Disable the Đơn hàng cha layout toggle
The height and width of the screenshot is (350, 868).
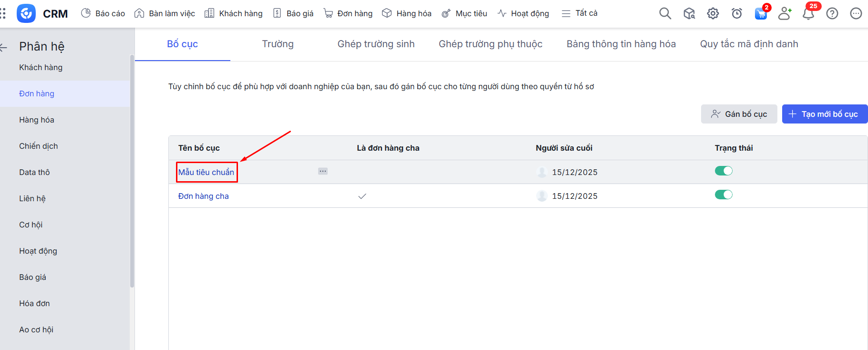coord(723,195)
